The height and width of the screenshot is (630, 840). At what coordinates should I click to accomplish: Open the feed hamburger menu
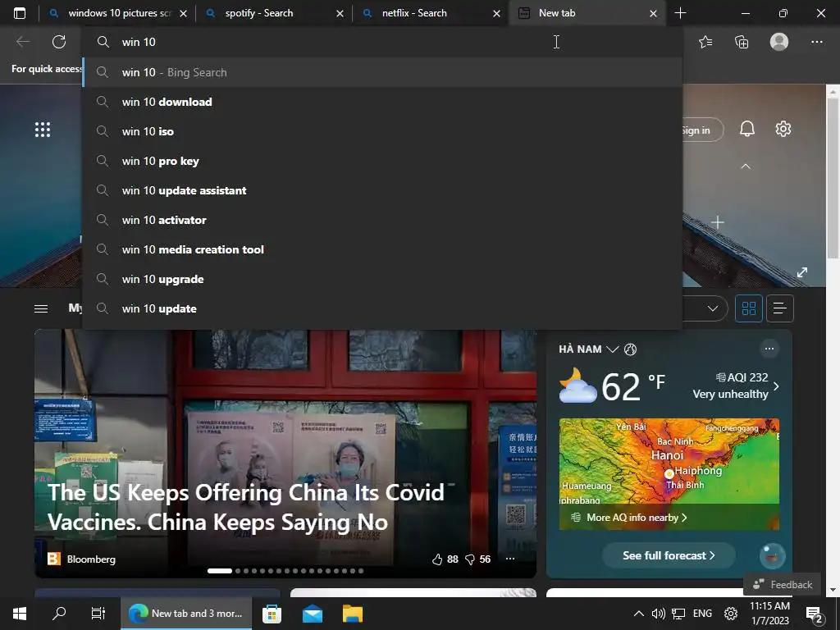tap(41, 308)
